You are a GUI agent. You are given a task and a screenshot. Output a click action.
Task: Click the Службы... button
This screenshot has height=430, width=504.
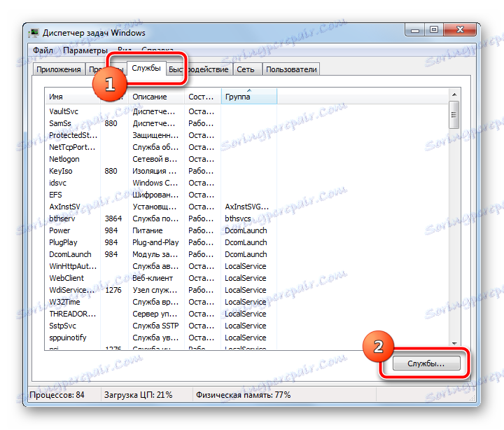coord(426,363)
